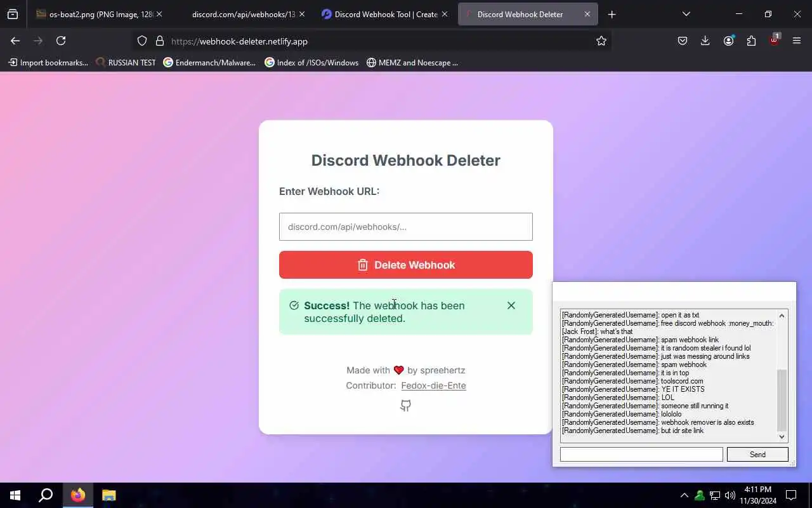Click the tracking protection shield icon
The image size is (812, 508).
(142, 41)
